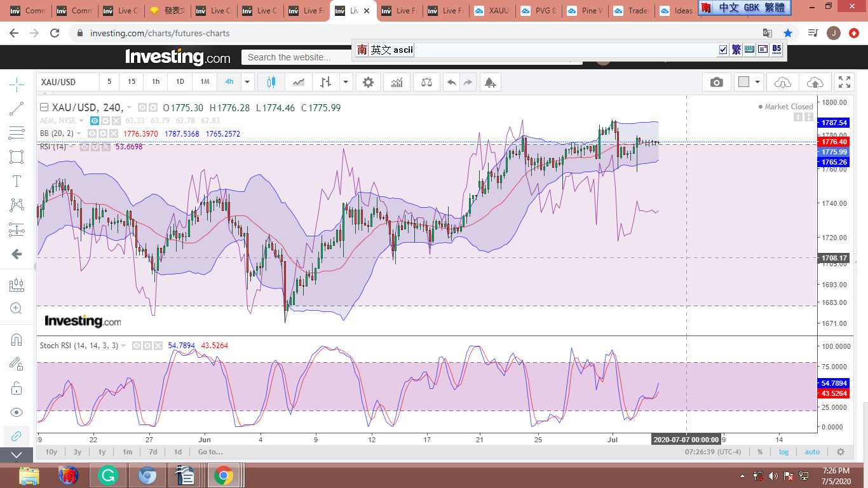Add an alert with bell icon
This screenshot has height=488, width=868.
click(x=489, y=82)
